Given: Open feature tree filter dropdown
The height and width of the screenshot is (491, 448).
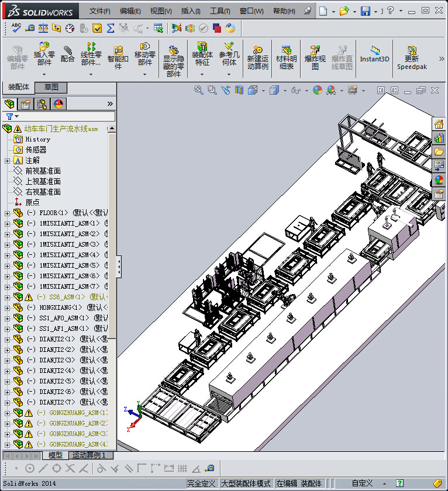Looking at the screenshot, I should 16,116.
